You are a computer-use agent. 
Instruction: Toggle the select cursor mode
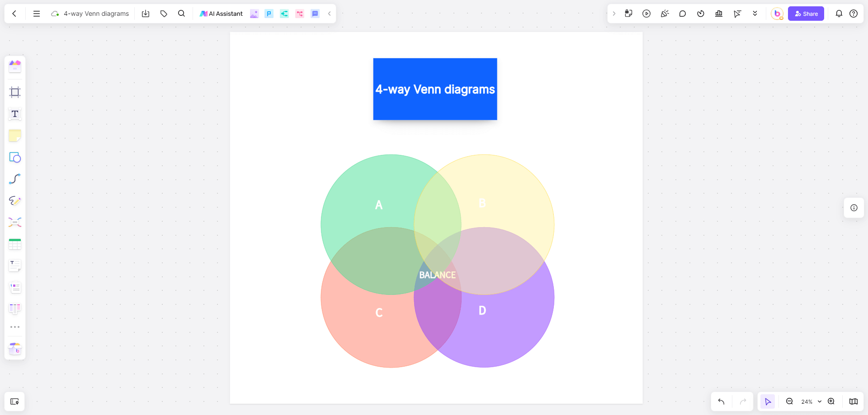[x=768, y=401]
